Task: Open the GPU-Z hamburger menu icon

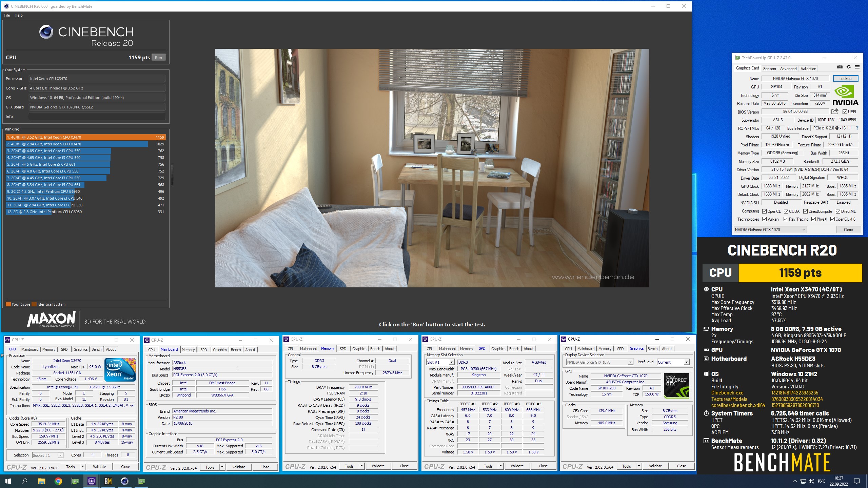Action: tap(857, 67)
